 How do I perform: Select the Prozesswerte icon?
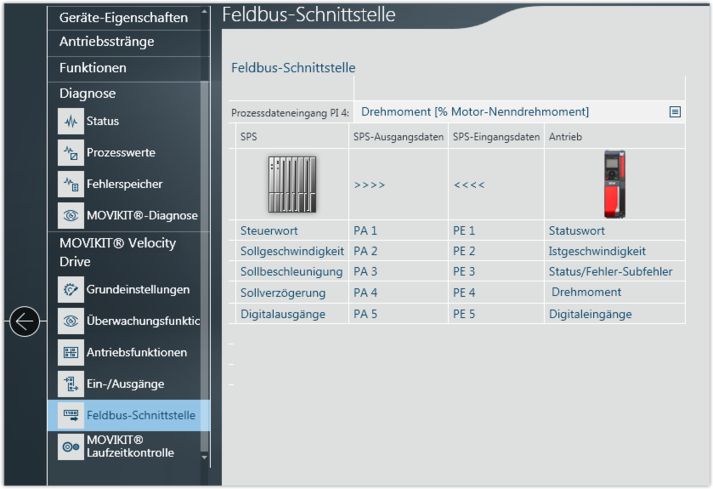[x=70, y=153]
